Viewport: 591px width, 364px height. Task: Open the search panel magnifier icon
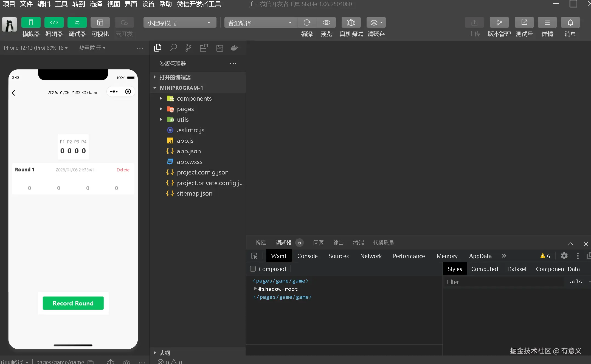point(173,48)
